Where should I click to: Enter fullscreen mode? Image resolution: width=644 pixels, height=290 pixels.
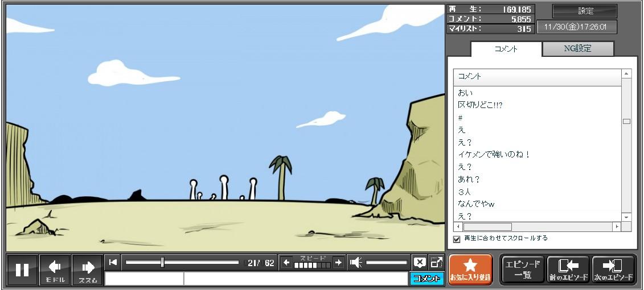(x=437, y=263)
